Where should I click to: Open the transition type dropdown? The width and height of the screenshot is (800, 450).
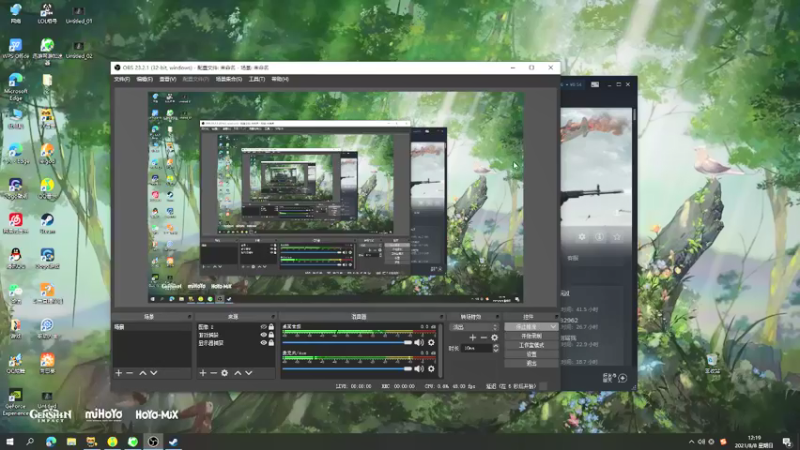click(x=474, y=327)
